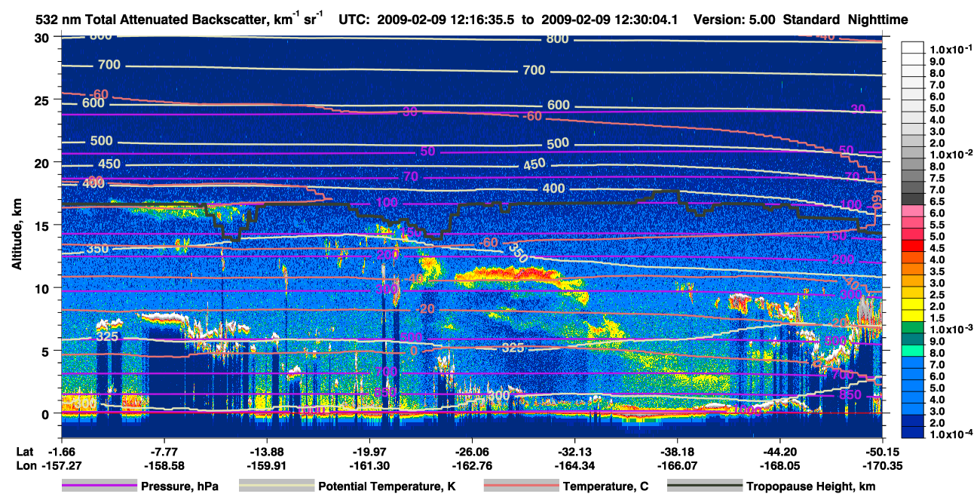Click the 25 tick label on altitude axis

[43, 100]
